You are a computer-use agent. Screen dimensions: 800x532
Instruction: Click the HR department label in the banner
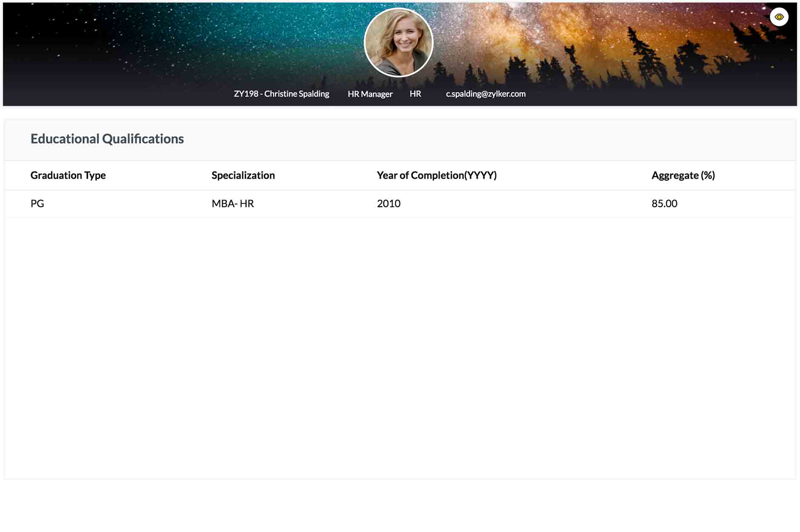(415, 94)
